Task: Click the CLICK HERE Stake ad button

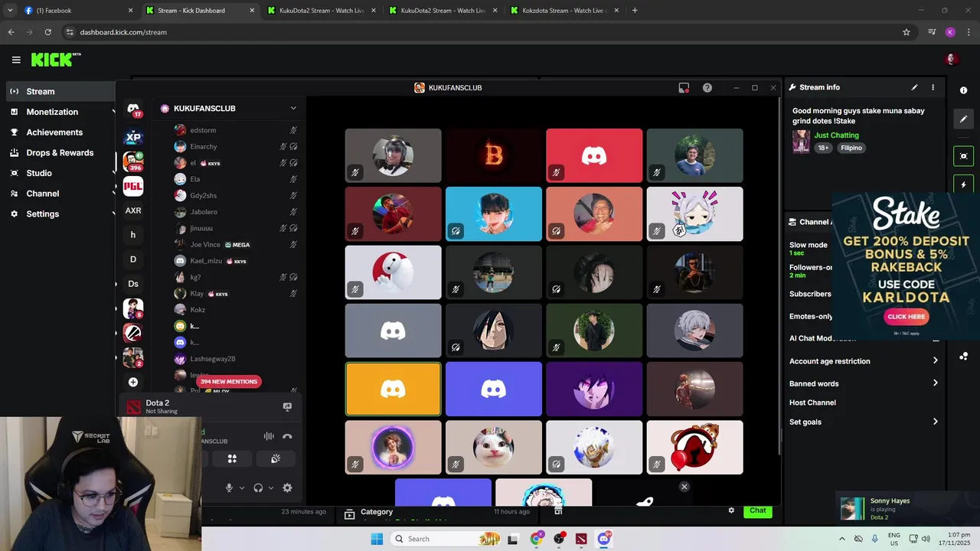Action: (x=906, y=316)
